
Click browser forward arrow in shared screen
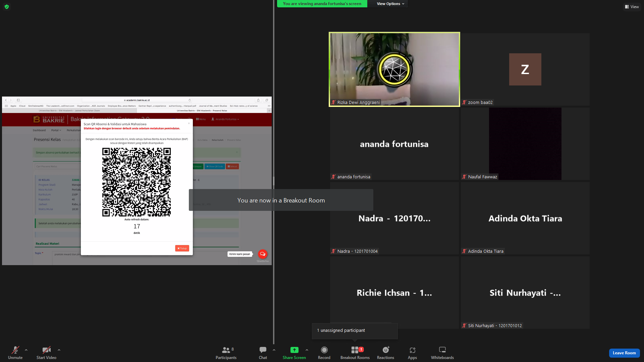[x=11, y=100]
